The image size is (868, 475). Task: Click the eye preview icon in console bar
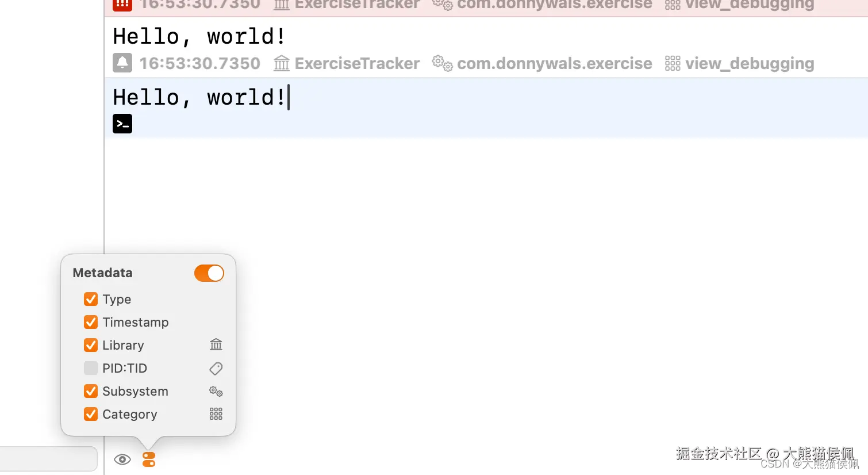tap(122, 459)
